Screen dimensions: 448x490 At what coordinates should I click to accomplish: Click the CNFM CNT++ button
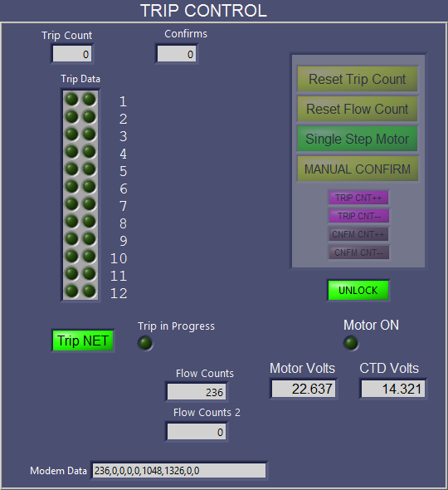tap(358, 234)
